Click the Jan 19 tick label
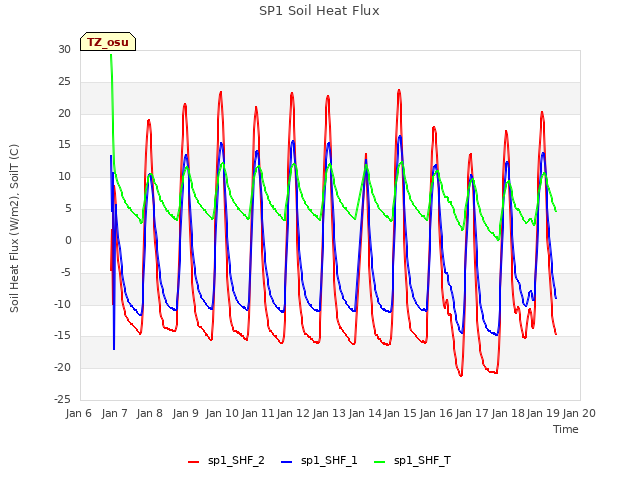Image resolution: width=640 pixels, height=480 pixels. pos(543,413)
